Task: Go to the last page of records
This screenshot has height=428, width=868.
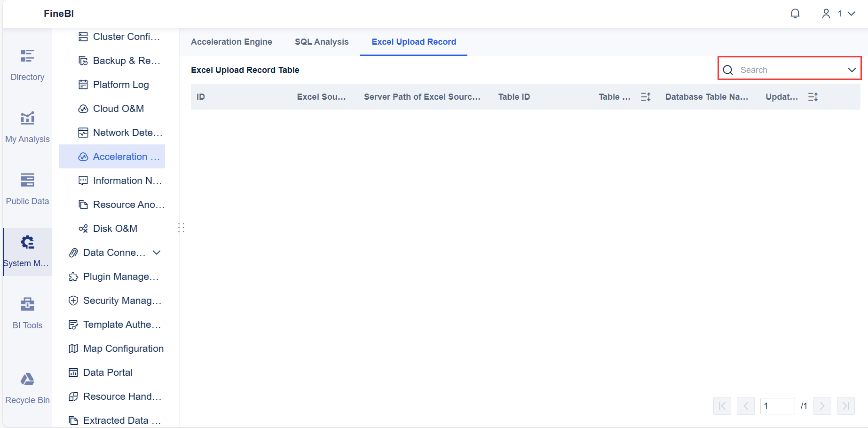Action: click(x=845, y=406)
